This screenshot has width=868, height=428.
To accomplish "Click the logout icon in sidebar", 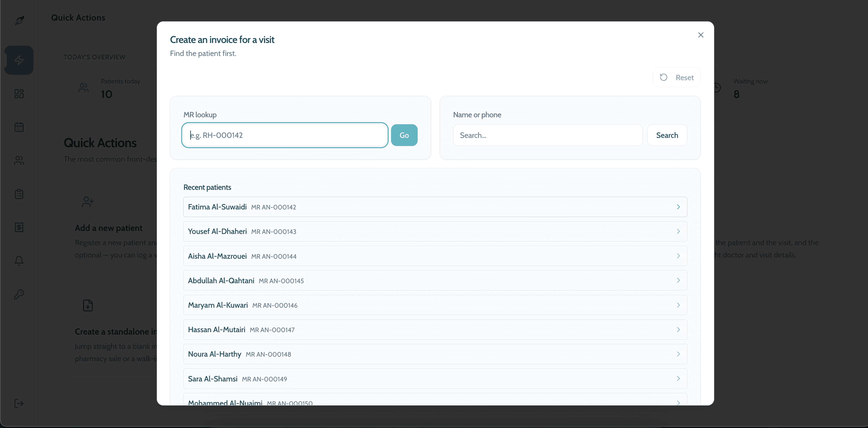I will (19, 403).
